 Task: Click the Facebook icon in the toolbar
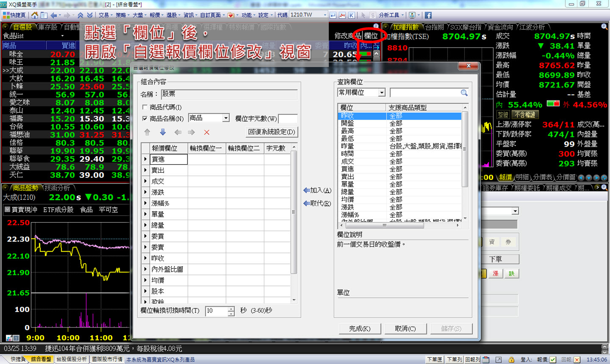428,15
